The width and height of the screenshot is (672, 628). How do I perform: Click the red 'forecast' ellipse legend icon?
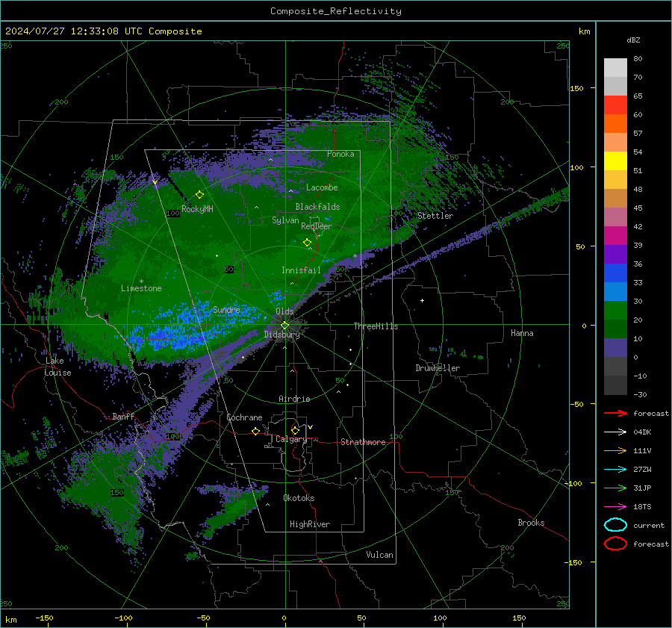tap(615, 544)
